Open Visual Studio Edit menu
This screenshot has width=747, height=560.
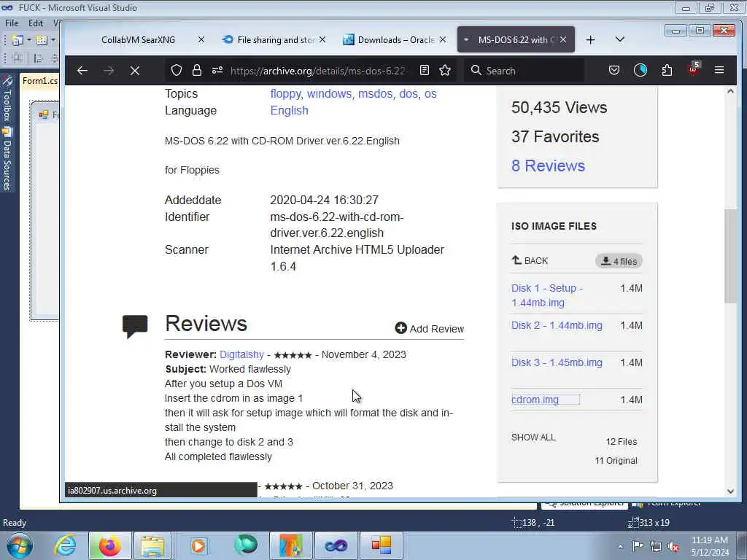tap(35, 23)
